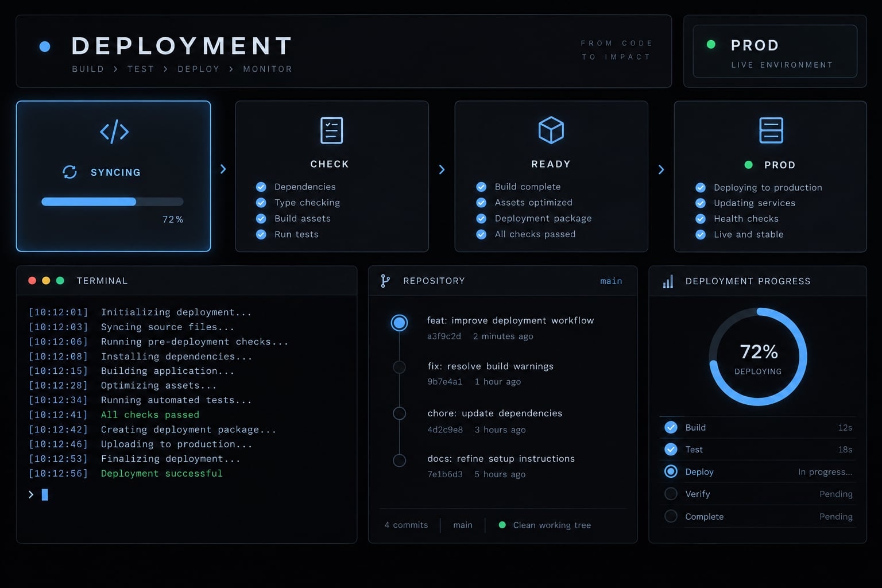Select the Verify pending circle
Screen dimensions: 882x588
tap(671, 494)
